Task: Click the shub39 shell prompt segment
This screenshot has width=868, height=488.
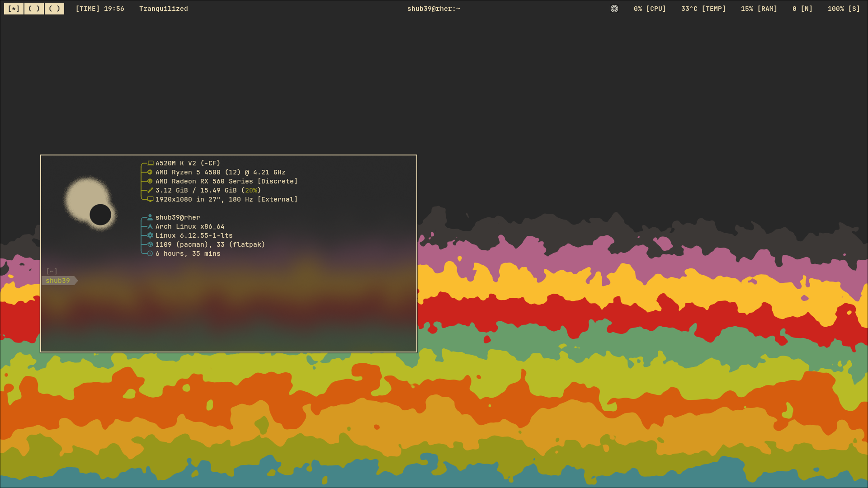Action: [x=58, y=281]
